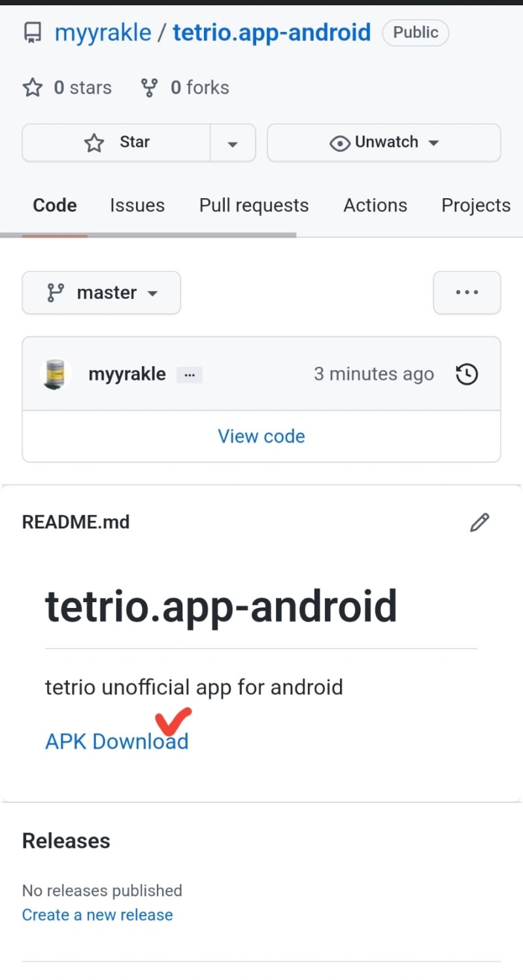This screenshot has height=980, width=523.
Task: Click the star icon beside stars count
Action: pos(33,88)
